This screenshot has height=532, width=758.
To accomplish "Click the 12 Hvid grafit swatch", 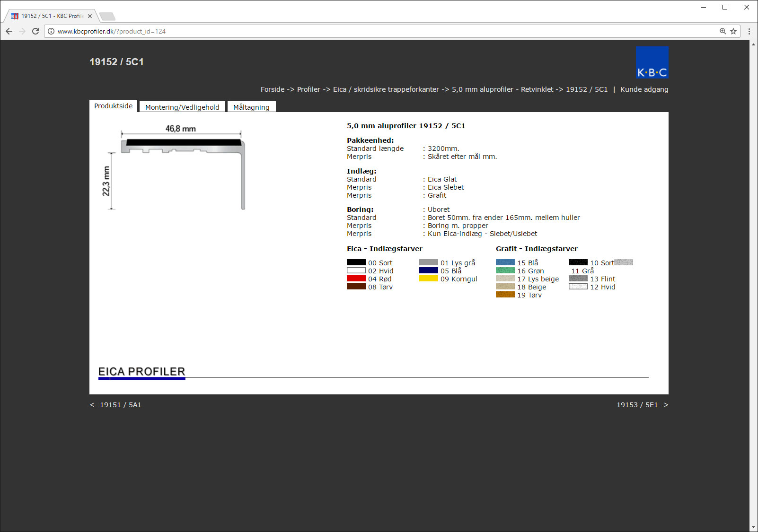I will (578, 287).
